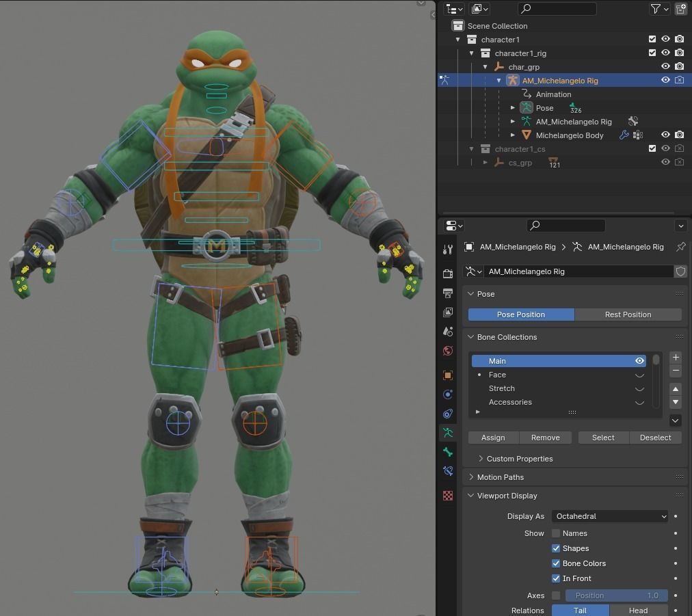The image size is (692, 616).
Task: Toggle the character1_cs collection checkbox
Action: pos(652,149)
